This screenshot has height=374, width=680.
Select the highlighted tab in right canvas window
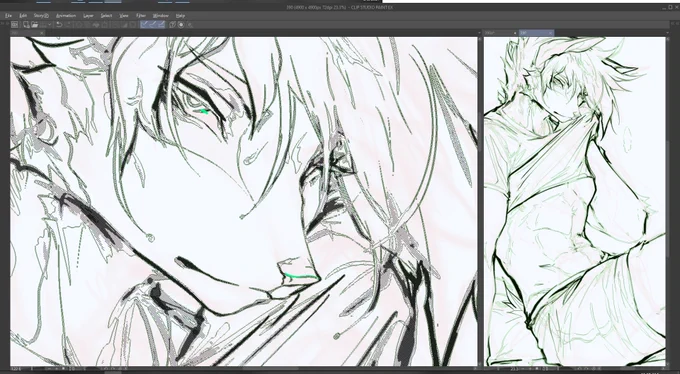coord(536,33)
